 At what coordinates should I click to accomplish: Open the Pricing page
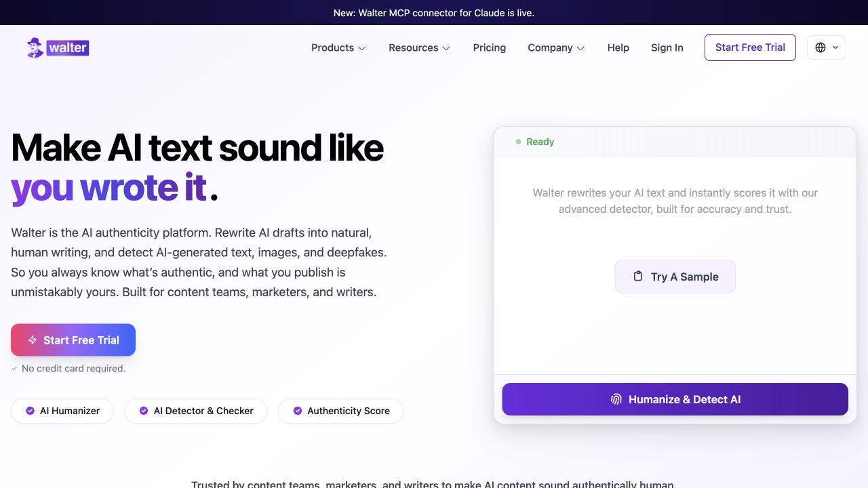(x=490, y=47)
